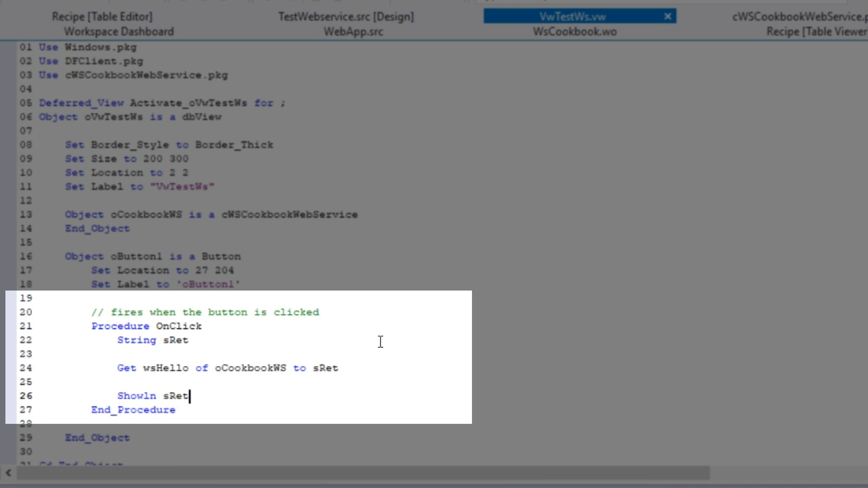The width and height of the screenshot is (868, 488).
Task: Click the Use cWSCookbookWebService.pkg line
Action: (x=133, y=75)
